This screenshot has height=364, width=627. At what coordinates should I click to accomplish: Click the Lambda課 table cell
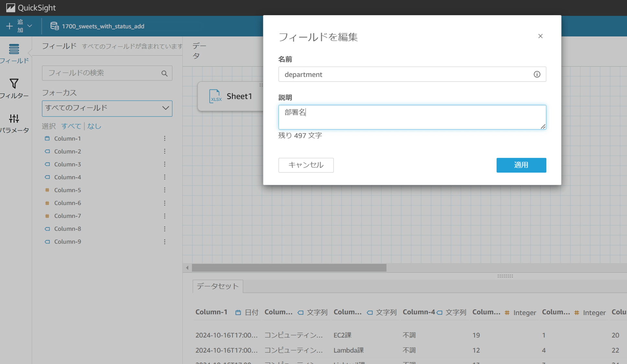[x=348, y=350]
